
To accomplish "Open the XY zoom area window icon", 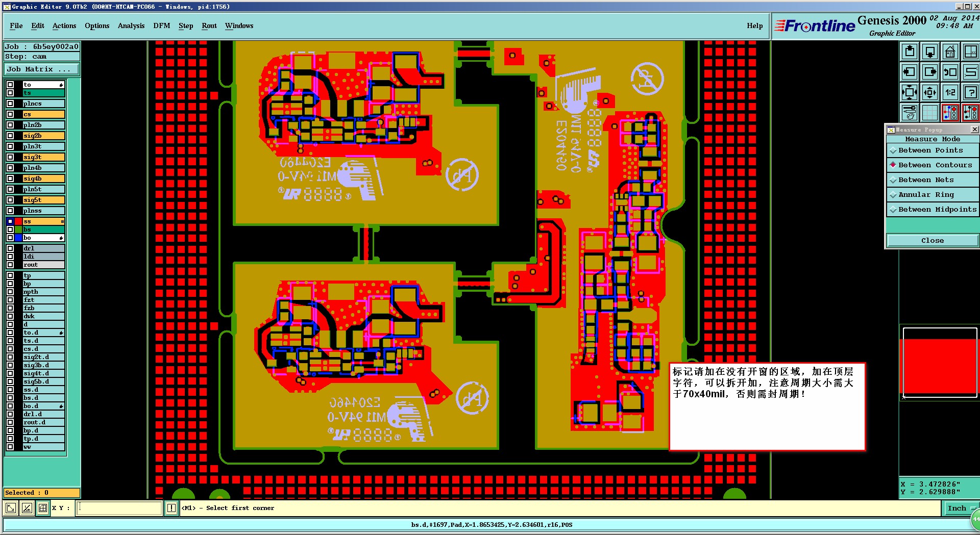I will point(970,52).
